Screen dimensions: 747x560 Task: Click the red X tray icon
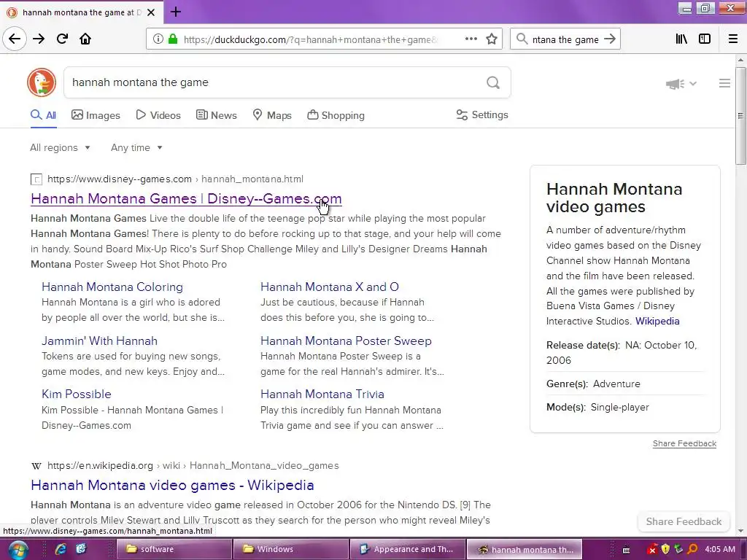[x=653, y=550]
